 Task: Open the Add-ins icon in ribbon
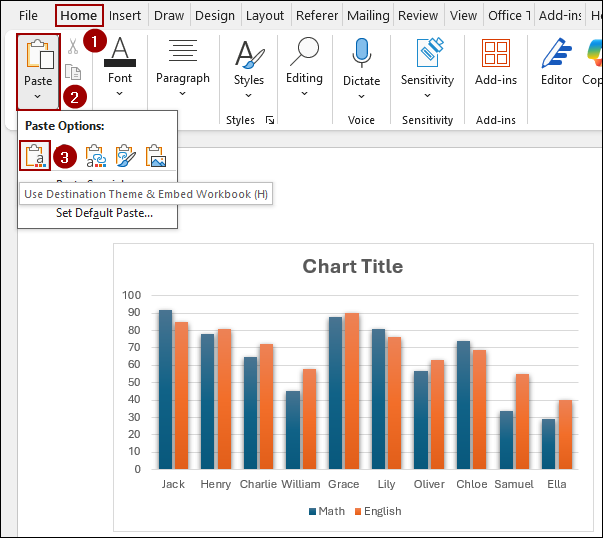(495, 53)
